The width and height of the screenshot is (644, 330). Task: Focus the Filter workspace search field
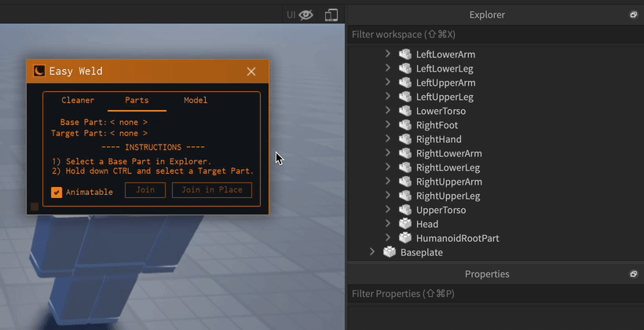(x=496, y=35)
